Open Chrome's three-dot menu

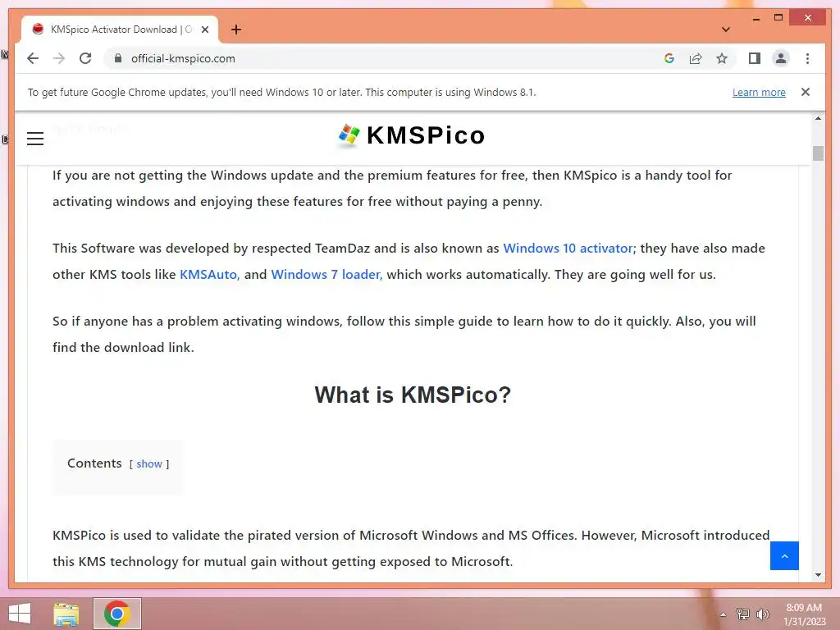point(807,58)
